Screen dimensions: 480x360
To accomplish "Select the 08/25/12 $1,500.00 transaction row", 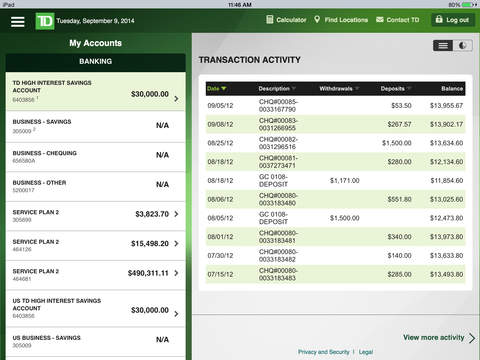I will (x=335, y=143).
